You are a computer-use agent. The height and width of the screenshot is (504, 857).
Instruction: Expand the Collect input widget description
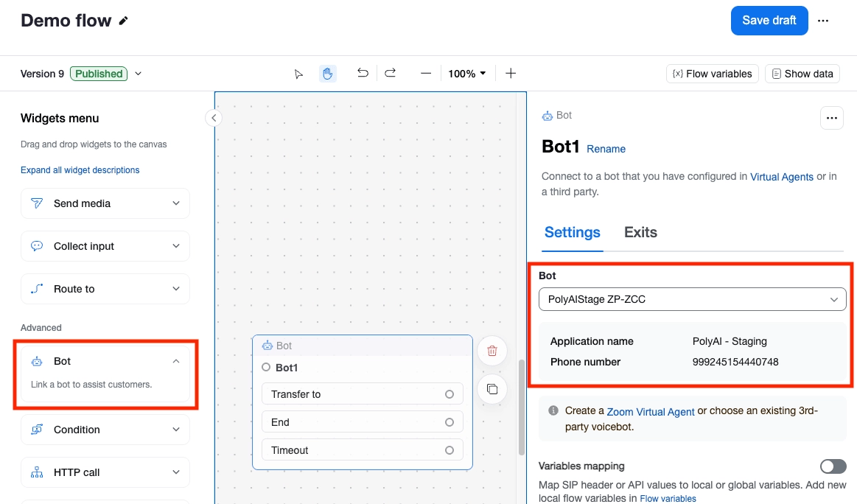coord(176,246)
